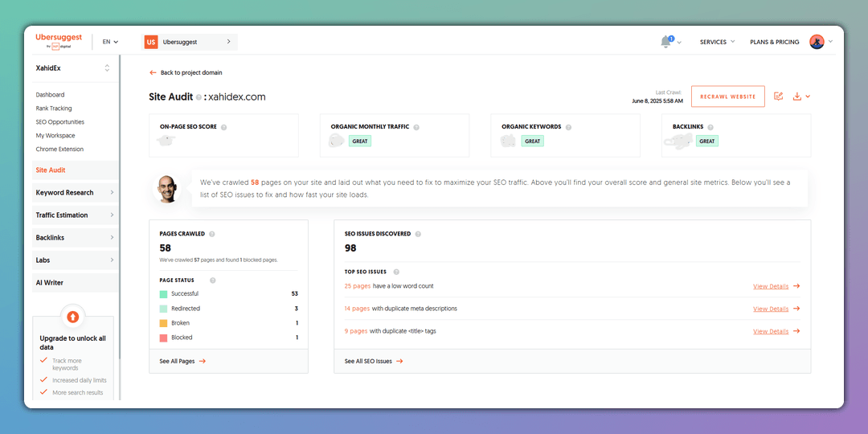Image resolution: width=868 pixels, height=434 pixels.
Task: Open the Ubersuggest project selector
Action: pyautogui.click(x=190, y=42)
